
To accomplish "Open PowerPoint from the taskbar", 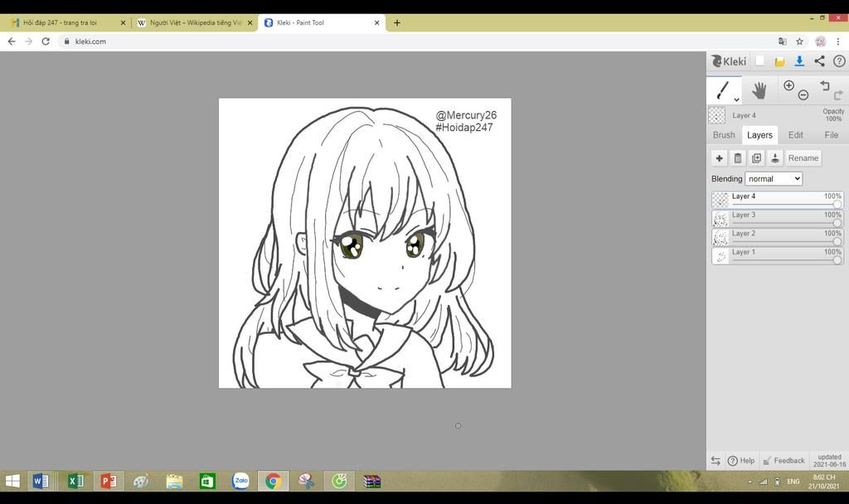I will 109,481.
